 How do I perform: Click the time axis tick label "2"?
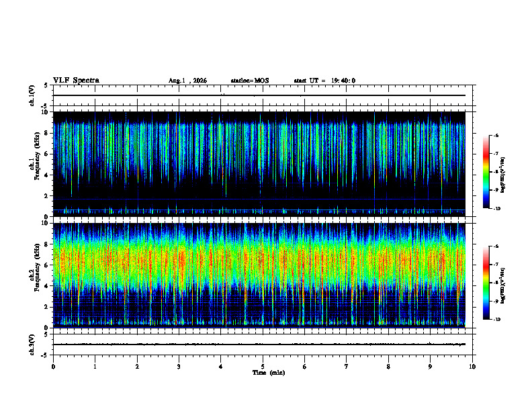click(137, 367)
